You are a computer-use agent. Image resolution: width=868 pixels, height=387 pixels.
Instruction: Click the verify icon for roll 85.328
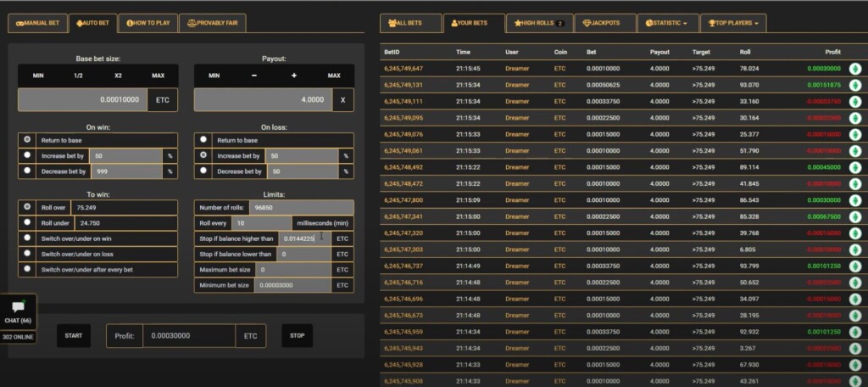pos(855,216)
